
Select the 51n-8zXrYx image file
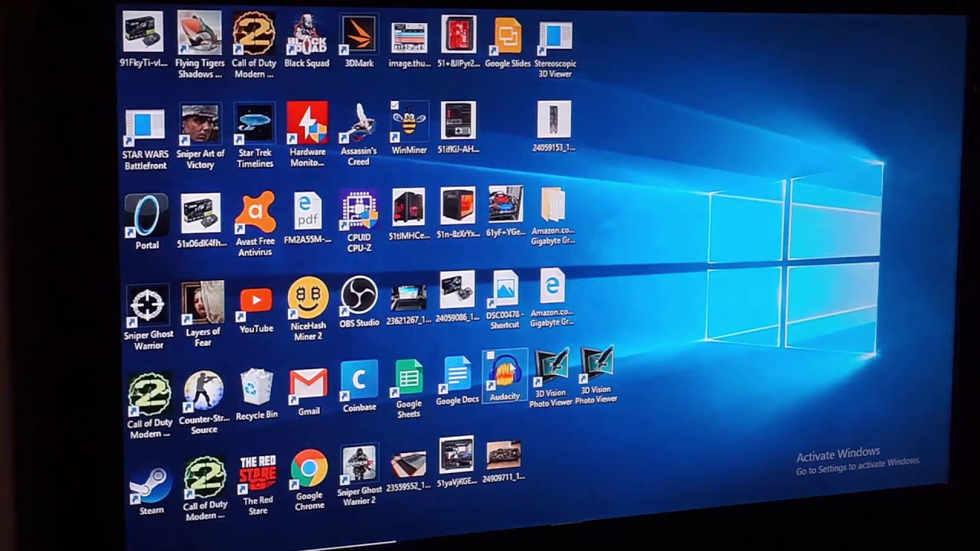[x=458, y=213]
